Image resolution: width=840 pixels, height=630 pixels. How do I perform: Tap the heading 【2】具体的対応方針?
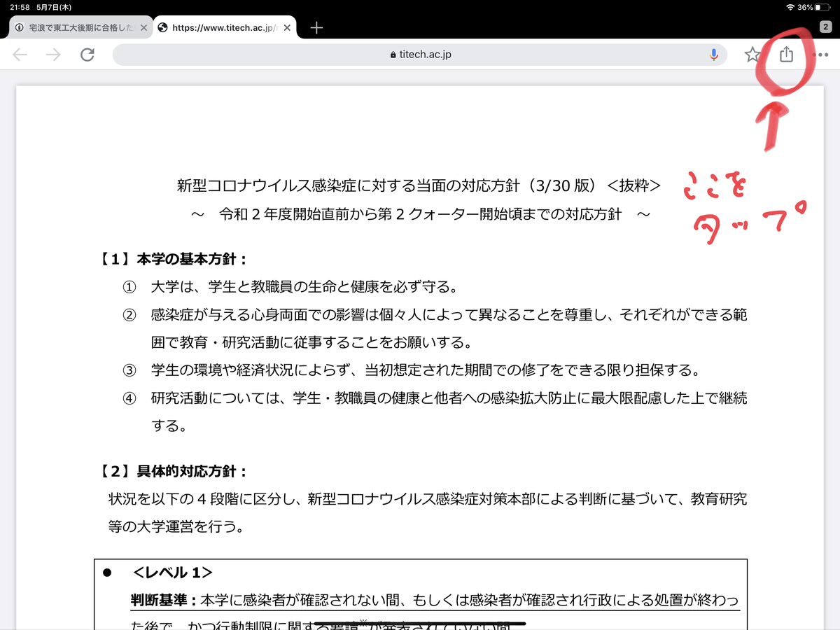[x=174, y=472]
